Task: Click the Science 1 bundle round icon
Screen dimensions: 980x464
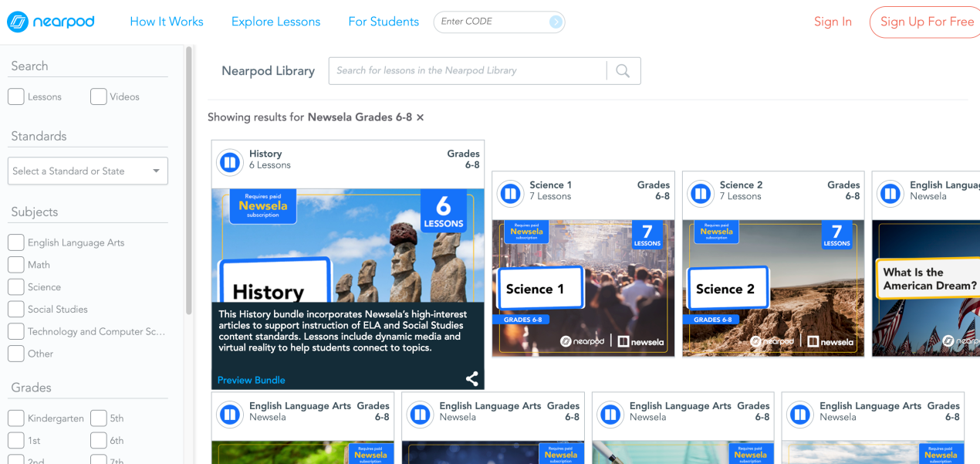Action: tap(510, 193)
